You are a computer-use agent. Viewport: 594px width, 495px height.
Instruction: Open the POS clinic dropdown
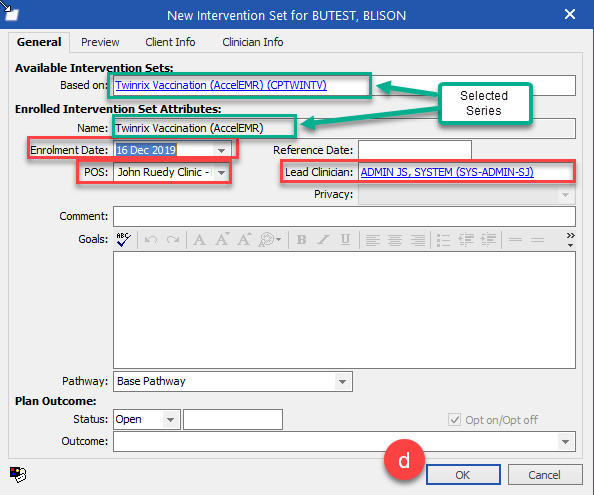click(x=222, y=172)
